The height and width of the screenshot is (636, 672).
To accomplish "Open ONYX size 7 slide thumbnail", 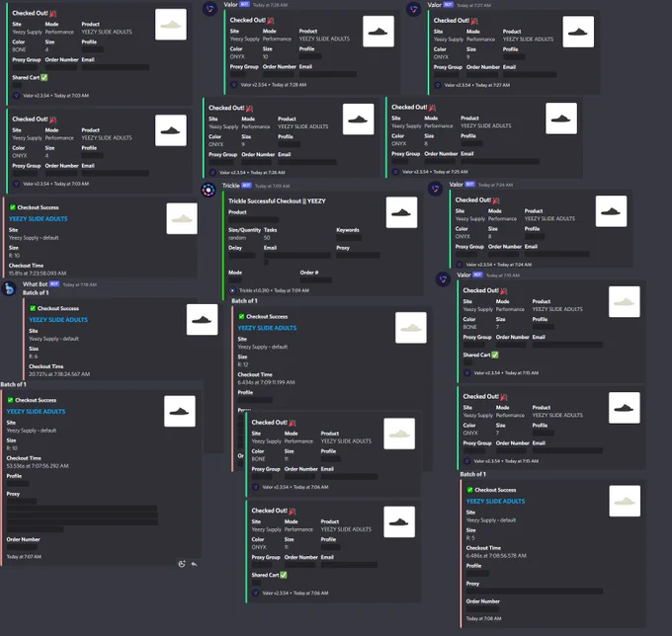I will coord(625,408).
